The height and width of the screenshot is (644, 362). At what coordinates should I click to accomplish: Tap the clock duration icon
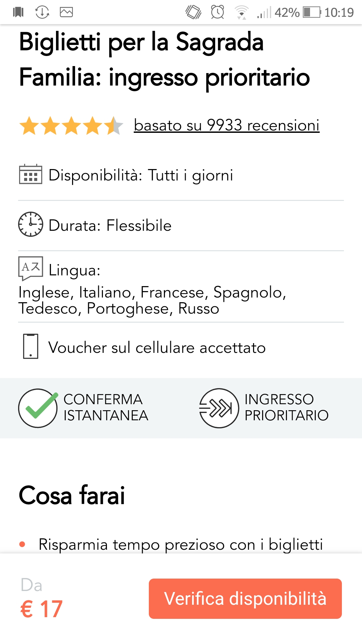pos(31,224)
